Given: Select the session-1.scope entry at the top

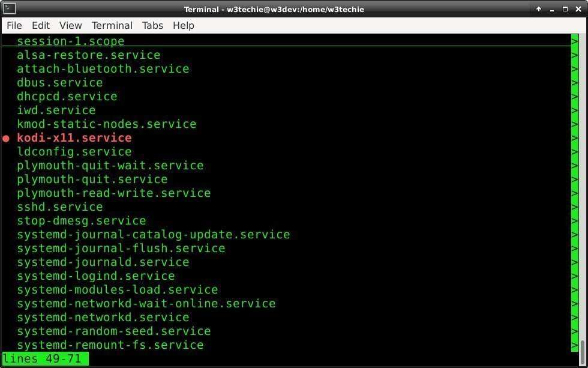Looking at the screenshot, I should [70, 41].
